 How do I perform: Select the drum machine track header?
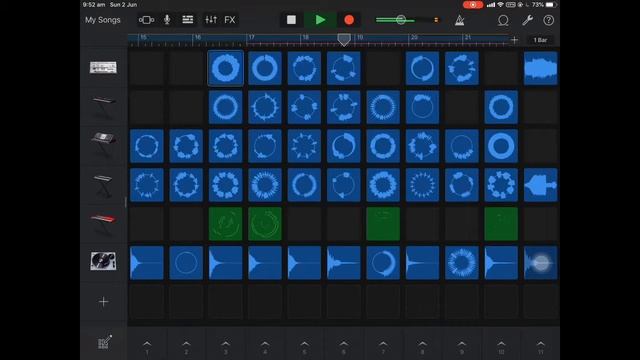pyautogui.click(x=103, y=68)
